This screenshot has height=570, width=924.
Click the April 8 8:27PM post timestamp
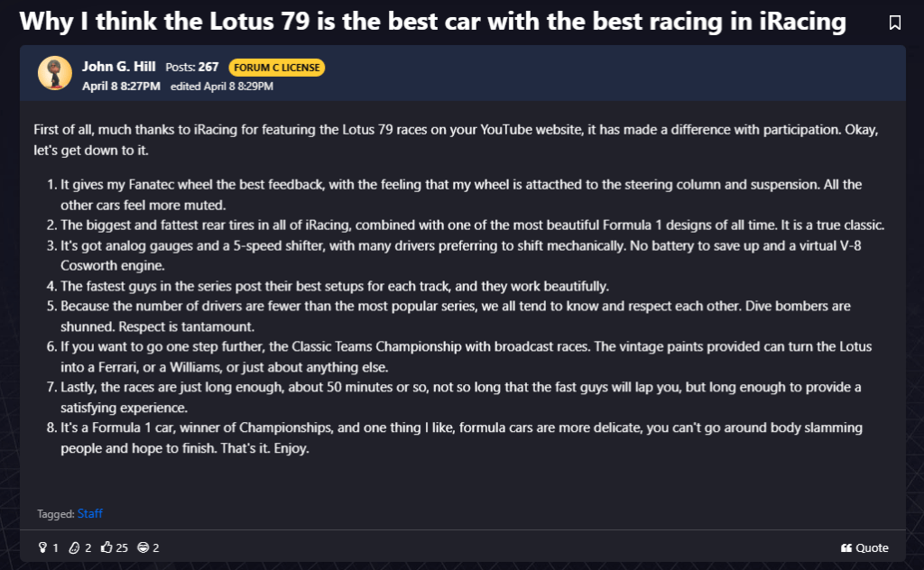pos(121,87)
